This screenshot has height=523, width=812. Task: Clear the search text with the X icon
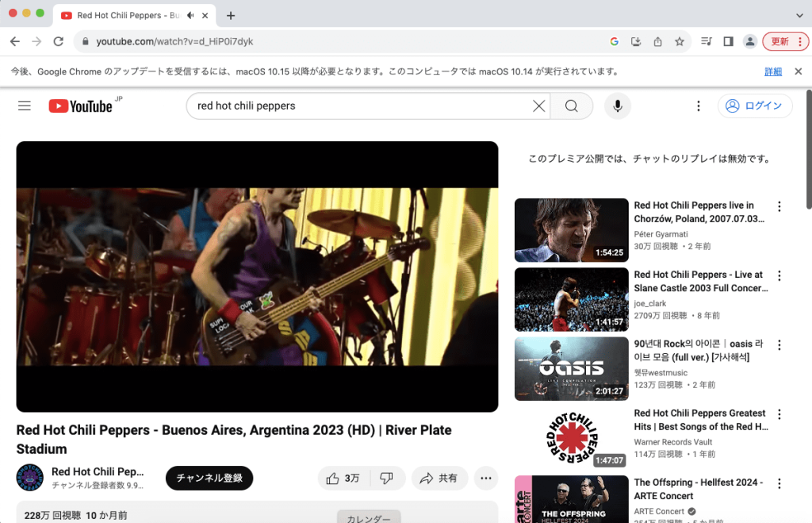pyautogui.click(x=538, y=106)
